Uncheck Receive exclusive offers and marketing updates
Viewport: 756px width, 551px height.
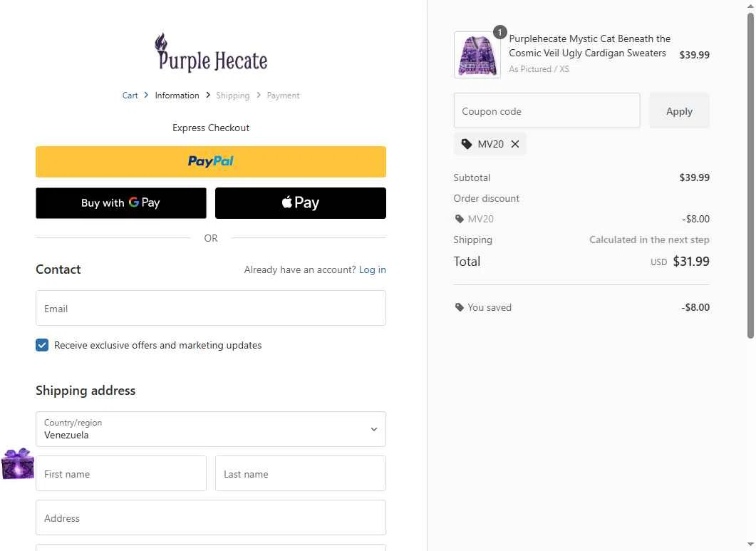tap(42, 345)
